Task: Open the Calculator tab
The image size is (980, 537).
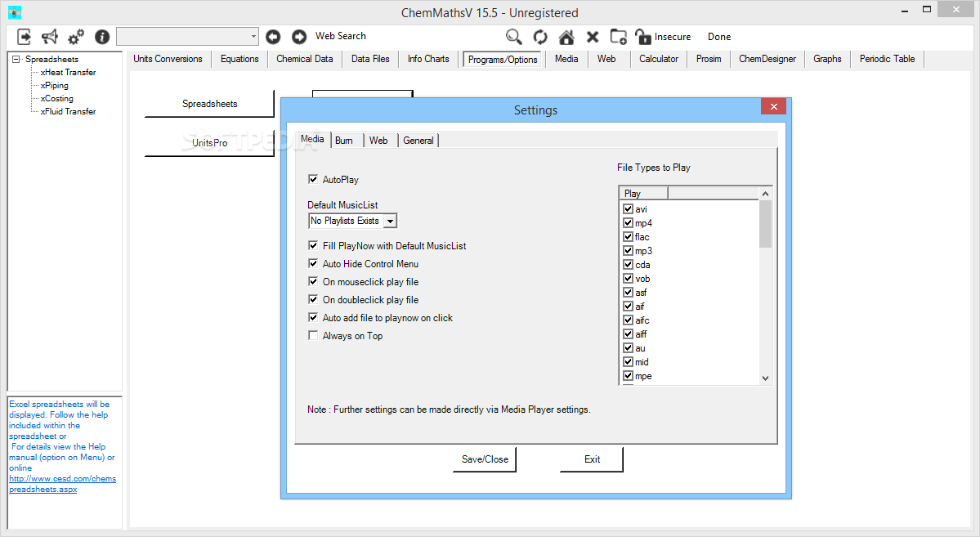Action: 658,59
